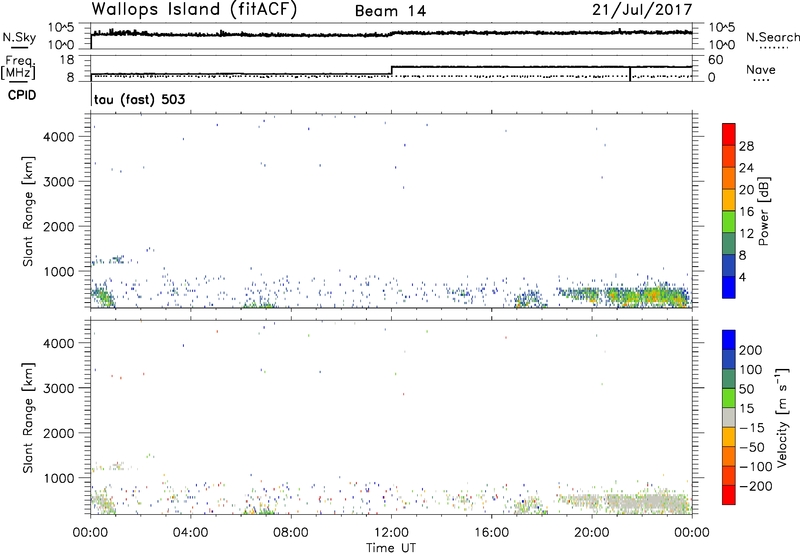
Task: Click the "16" label on Power colorbar
Action: coord(746,212)
